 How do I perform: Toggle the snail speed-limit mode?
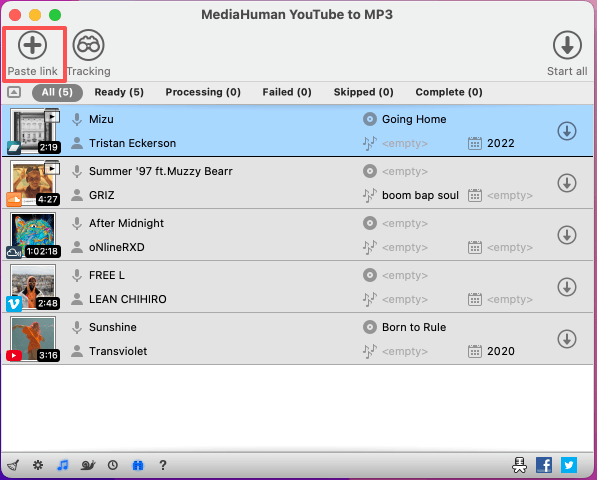click(88, 465)
